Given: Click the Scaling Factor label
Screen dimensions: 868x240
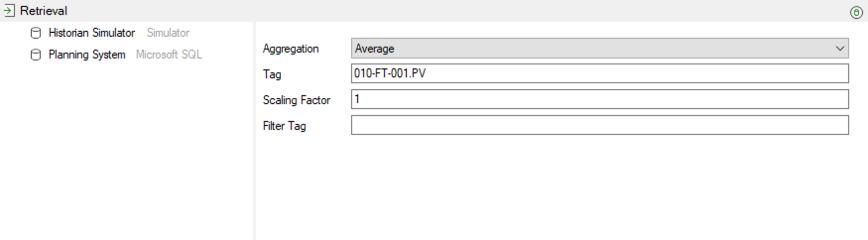Looking at the screenshot, I should point(297,100).
